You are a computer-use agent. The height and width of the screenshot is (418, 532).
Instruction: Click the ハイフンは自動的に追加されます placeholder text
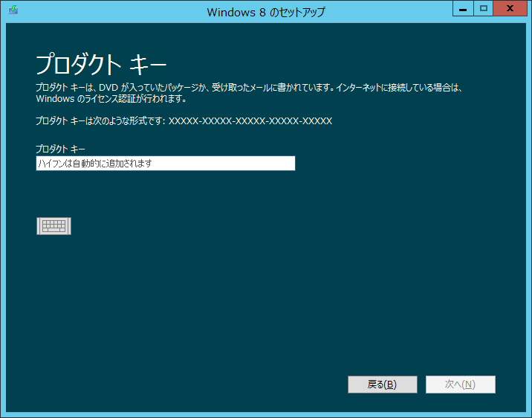coord(95,164)
